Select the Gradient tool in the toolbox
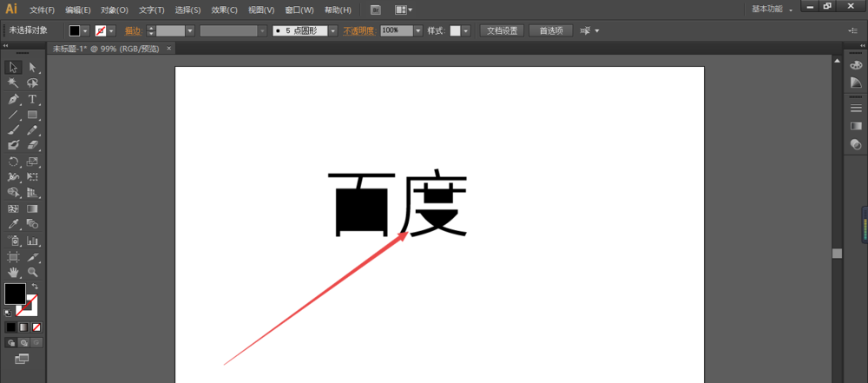 coord(32,209)
